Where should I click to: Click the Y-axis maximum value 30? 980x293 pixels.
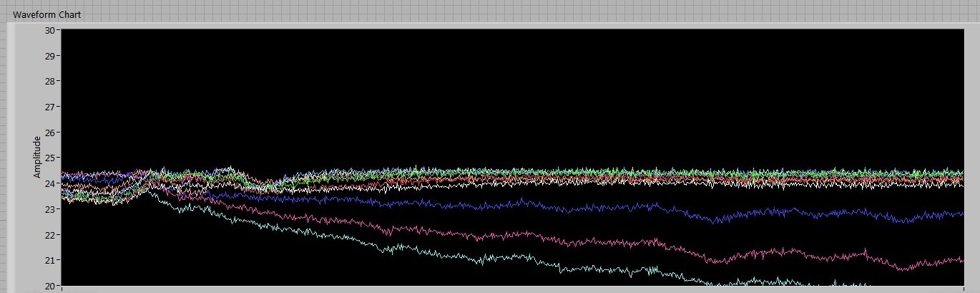point(50,30)
